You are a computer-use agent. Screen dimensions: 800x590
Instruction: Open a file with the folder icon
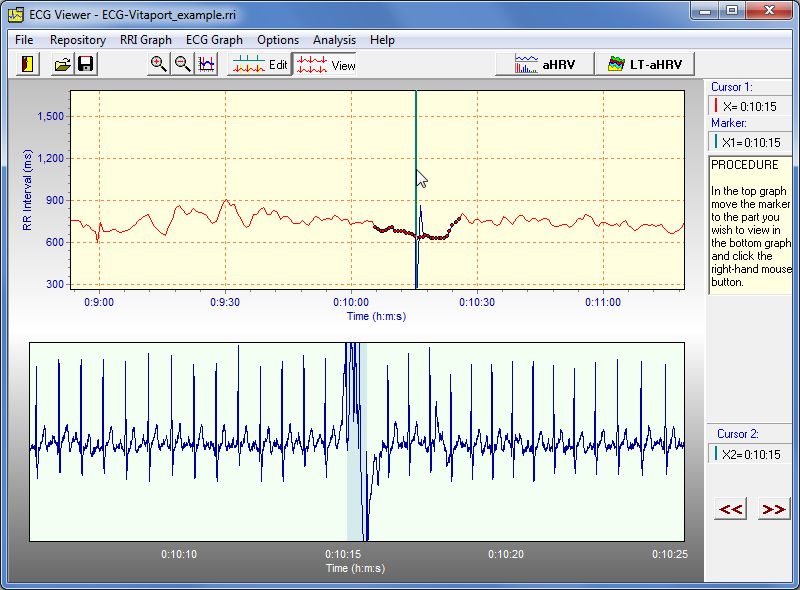[x=62, y=65]
